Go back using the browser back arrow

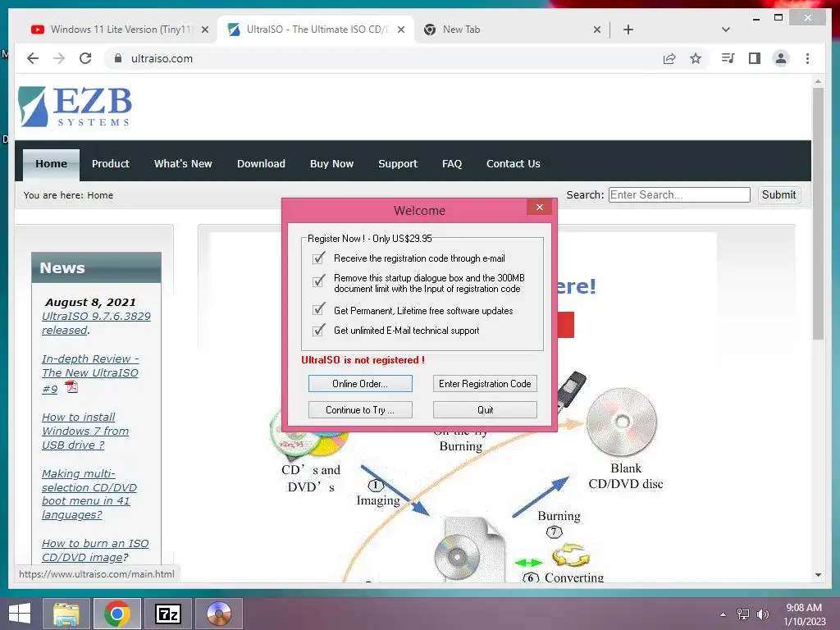point(33,58)
